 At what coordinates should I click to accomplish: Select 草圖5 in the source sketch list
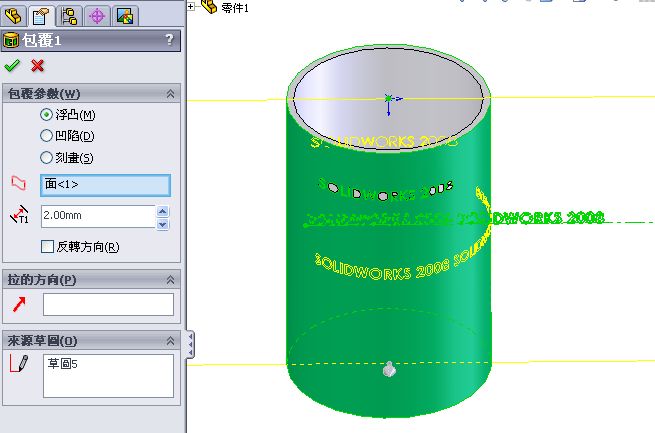pos(62,364)
